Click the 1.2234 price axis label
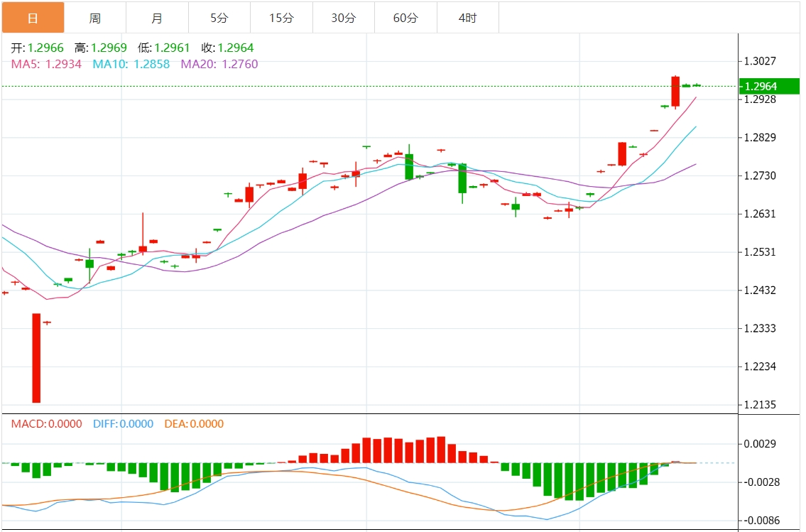 point(761,367)
